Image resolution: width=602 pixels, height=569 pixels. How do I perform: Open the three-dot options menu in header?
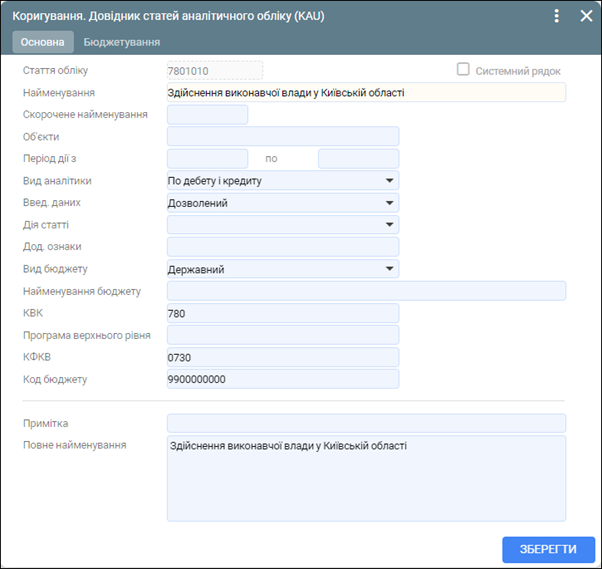(x=558, y=16)
